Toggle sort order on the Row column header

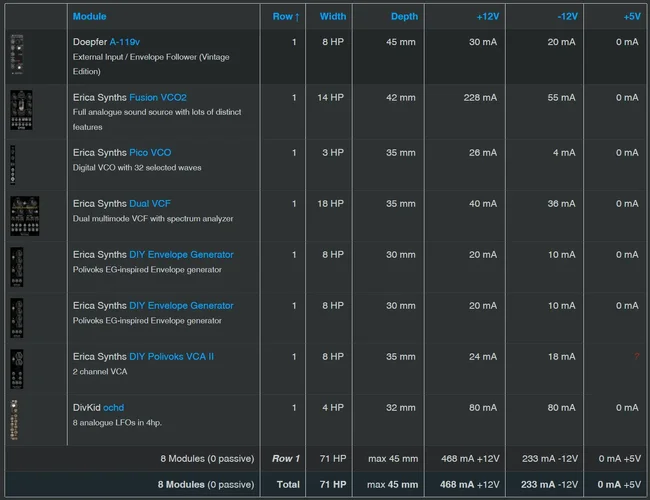tap(285, 16)
